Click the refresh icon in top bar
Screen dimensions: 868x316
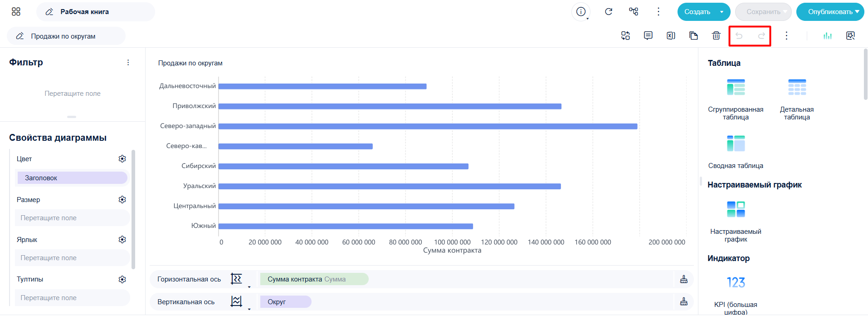[609, 11]
